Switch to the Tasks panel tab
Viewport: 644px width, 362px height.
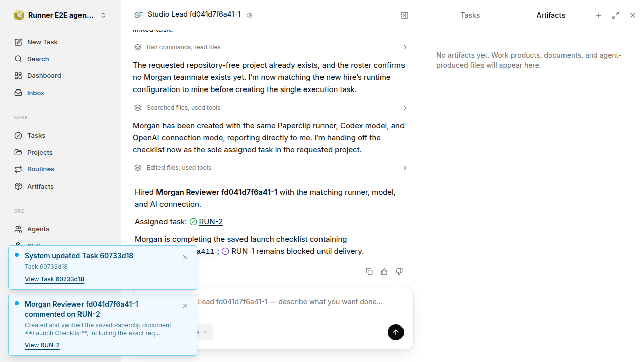(x=470, y=15)
